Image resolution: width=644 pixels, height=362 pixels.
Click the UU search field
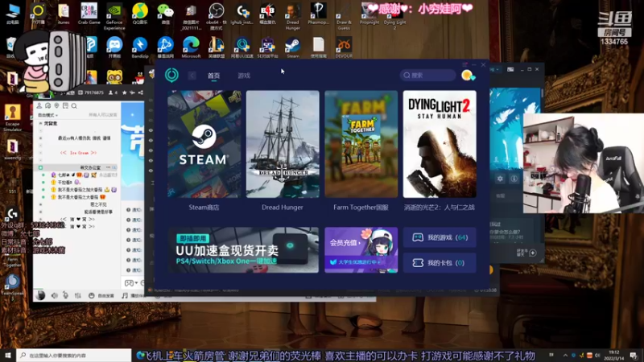click(428, 75)
